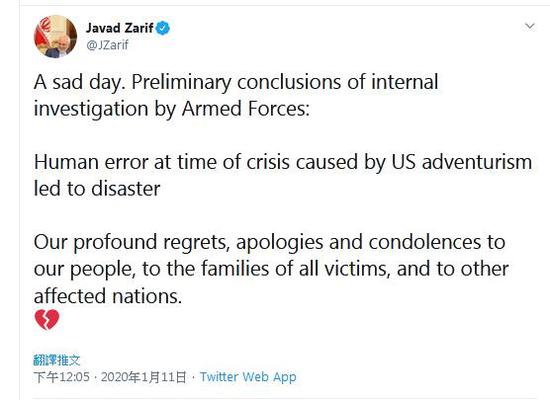The image size is (550, 400).
Task: Open the Twitter Web App source link
Action: pyautogui.click(x=248, y=377)
